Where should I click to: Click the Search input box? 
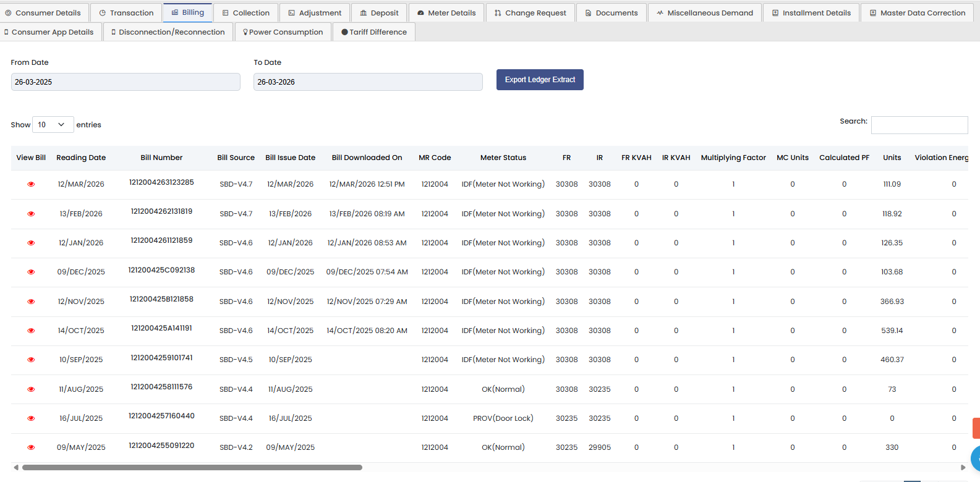point(919,125)
